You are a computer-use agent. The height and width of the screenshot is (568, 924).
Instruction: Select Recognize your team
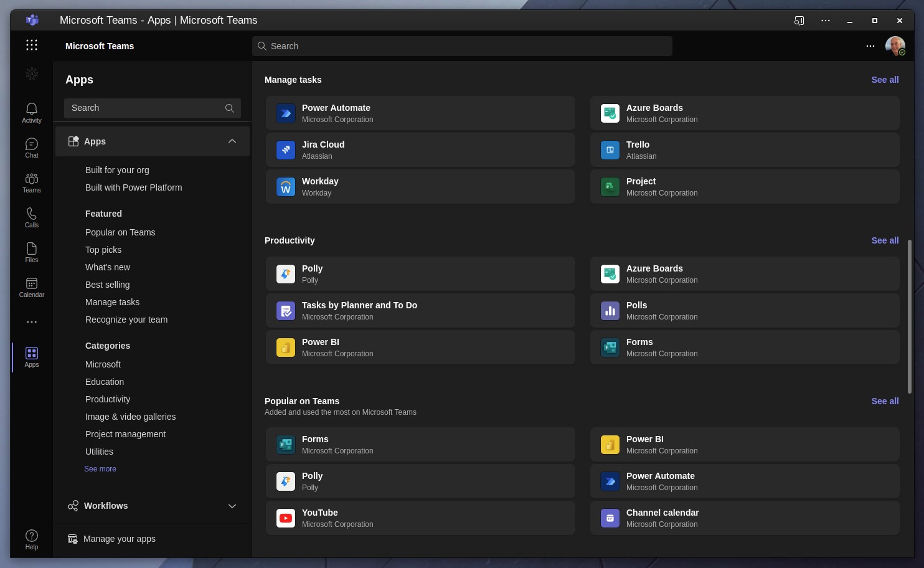[126, 319]
